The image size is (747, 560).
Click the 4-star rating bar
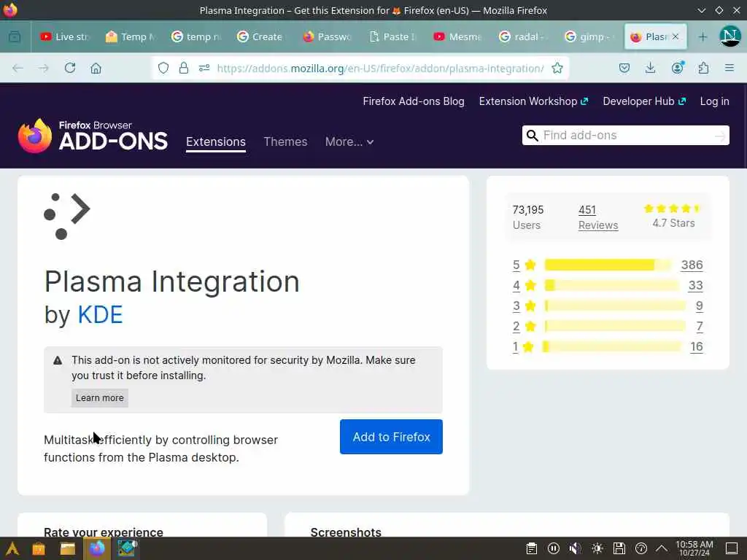(612, 285)
